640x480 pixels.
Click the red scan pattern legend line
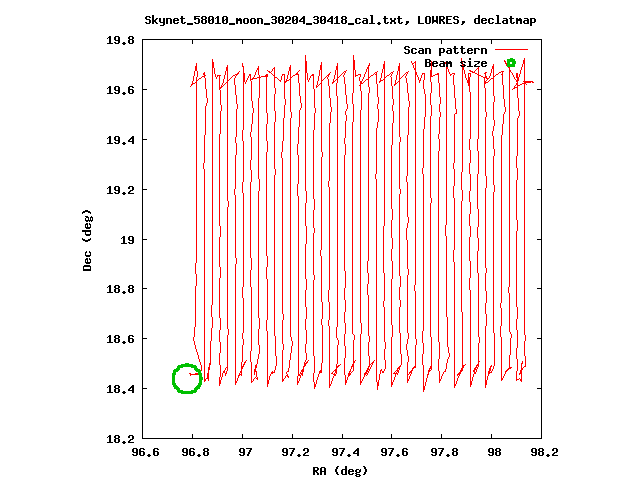pos(511,49)
